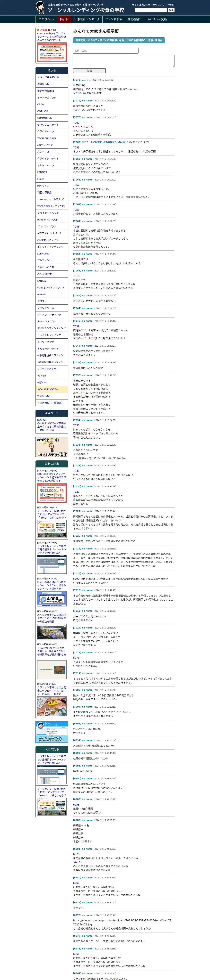Click post header [7069] ガチニート

click(x=99, y=142)
